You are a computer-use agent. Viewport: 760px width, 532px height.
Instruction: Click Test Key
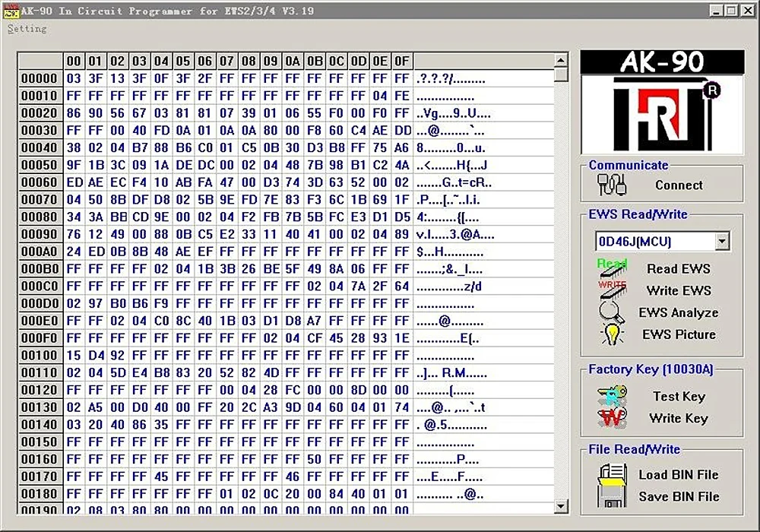[x=679, y=396]
